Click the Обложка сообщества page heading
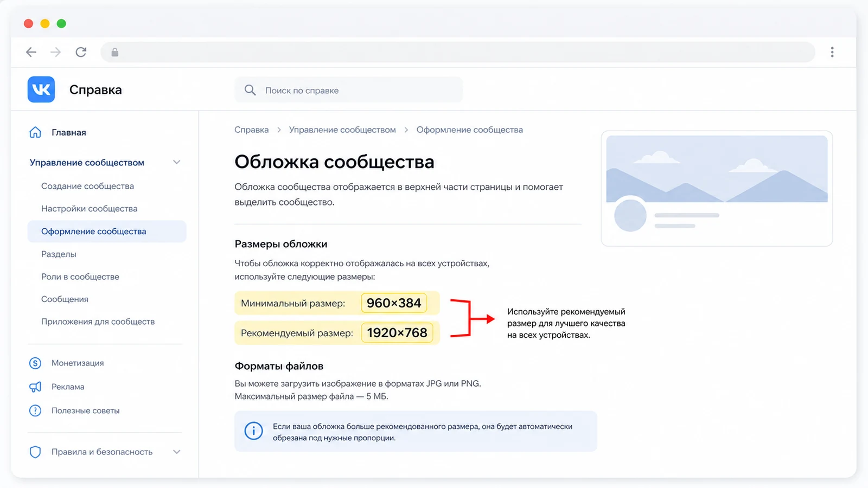This screenshot has height=488, width=868. coord(334,162)
